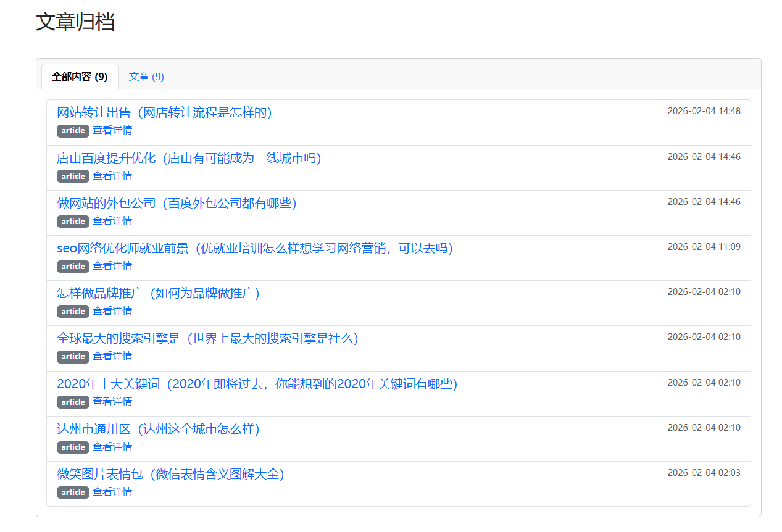Open the 微笑图片表情包 article link
782x532 pixels.
click(x=170, y=474)
